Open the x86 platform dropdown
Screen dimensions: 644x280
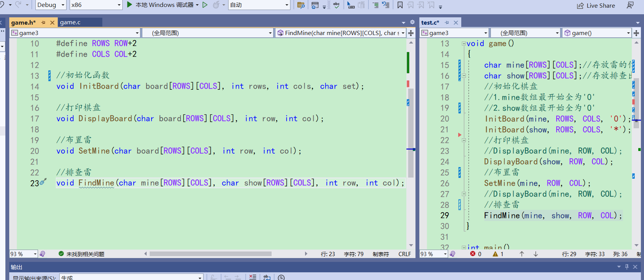pyautogui.click(x=96, y=5)
